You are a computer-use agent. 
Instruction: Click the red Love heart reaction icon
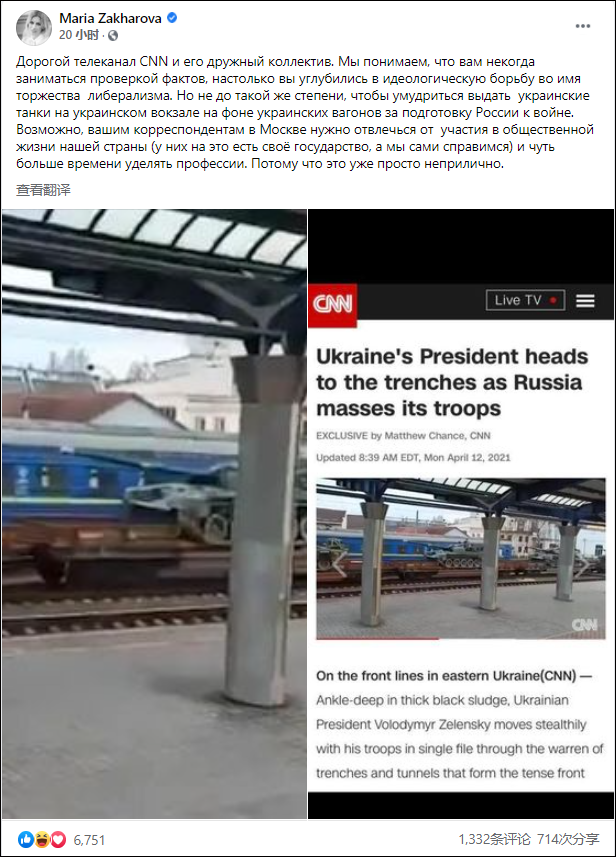[58, 840]
